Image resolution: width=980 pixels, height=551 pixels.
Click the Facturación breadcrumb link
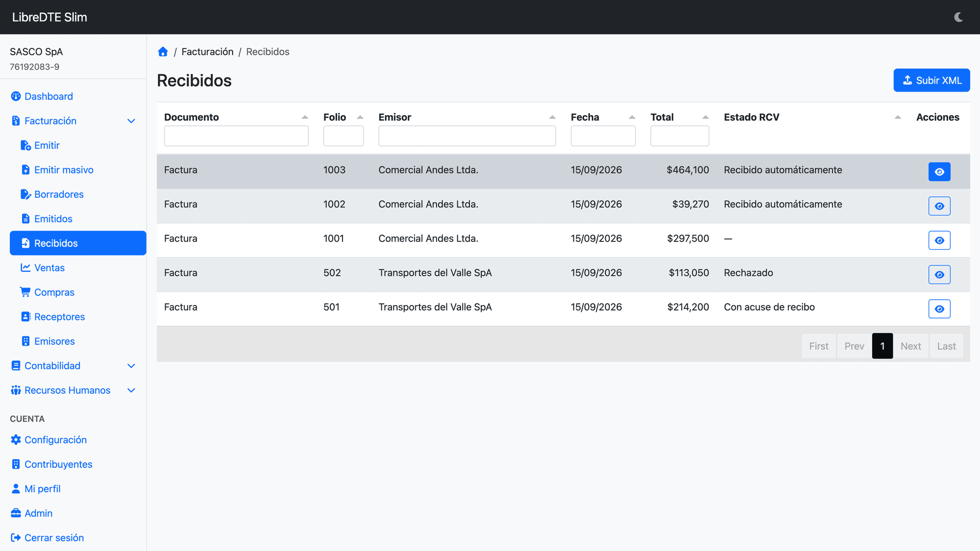[207, 52]
